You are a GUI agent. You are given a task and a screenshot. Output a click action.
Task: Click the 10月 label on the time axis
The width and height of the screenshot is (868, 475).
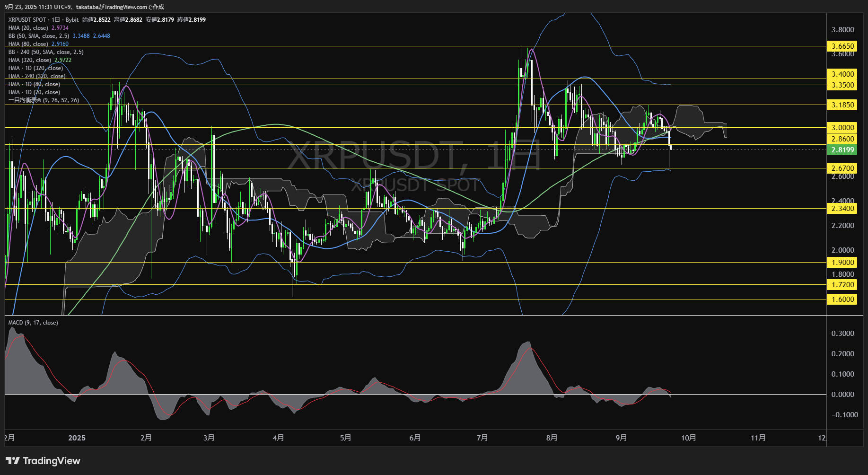point(689,438)
